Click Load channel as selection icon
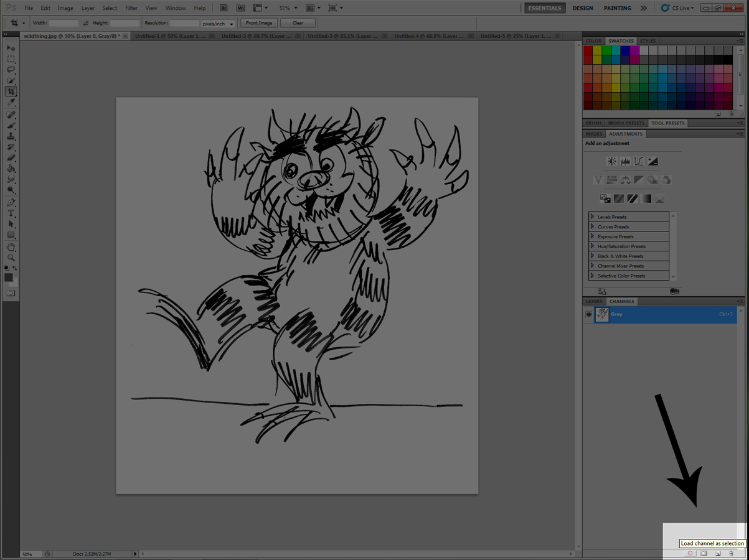 [690, 553]
